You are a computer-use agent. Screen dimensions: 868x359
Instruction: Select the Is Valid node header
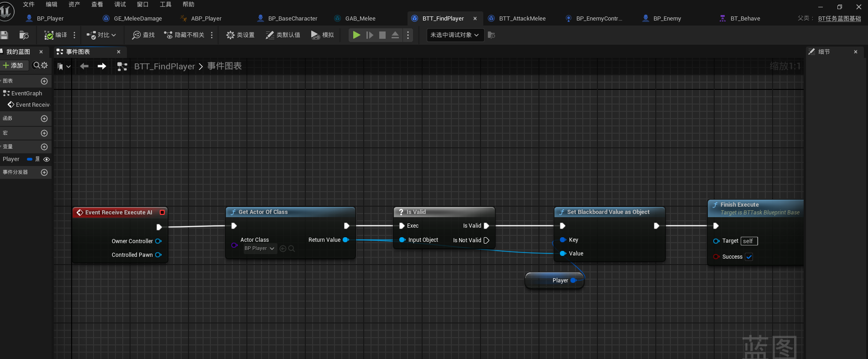(x=444, y=212)
